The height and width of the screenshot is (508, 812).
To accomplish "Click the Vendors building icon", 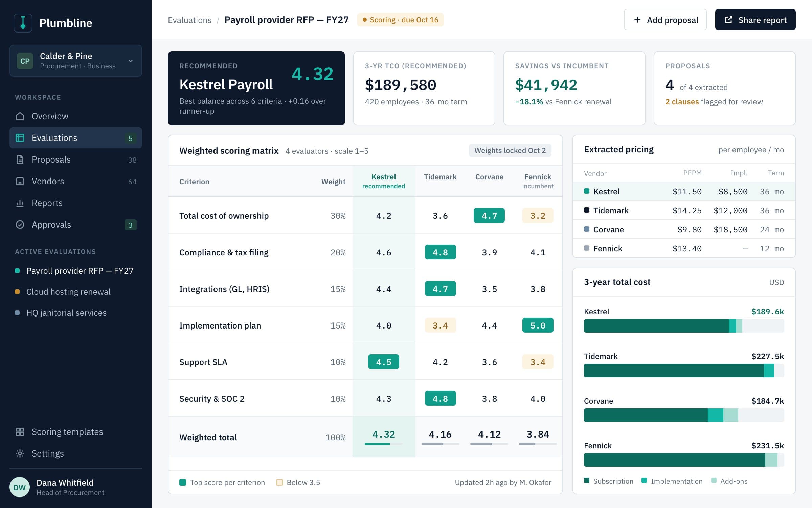I will (x=20, y=181).
